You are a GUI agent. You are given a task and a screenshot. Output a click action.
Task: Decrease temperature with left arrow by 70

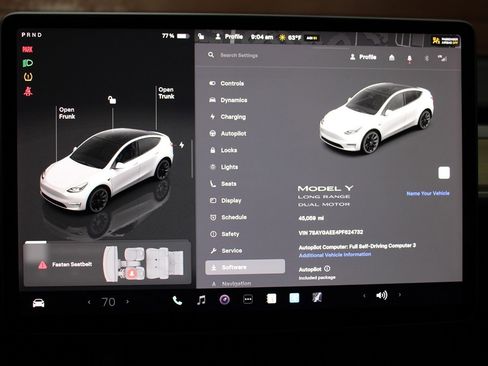click(89, 302)
